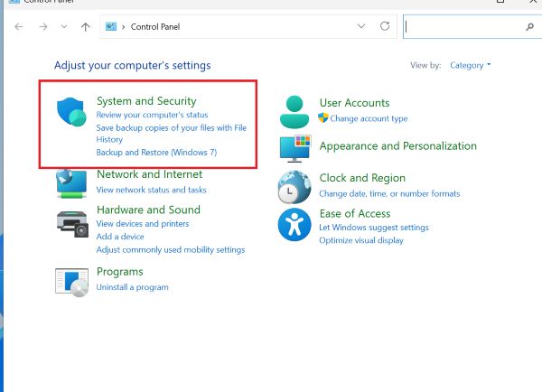The height and width of the screenshot is (392, 542).
Task: Click the Ease of Access icon
Action: [x=294, y=224]
